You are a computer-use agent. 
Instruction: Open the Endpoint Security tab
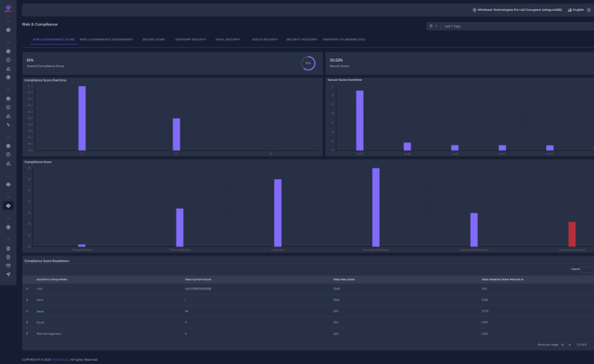coord(190,39)
